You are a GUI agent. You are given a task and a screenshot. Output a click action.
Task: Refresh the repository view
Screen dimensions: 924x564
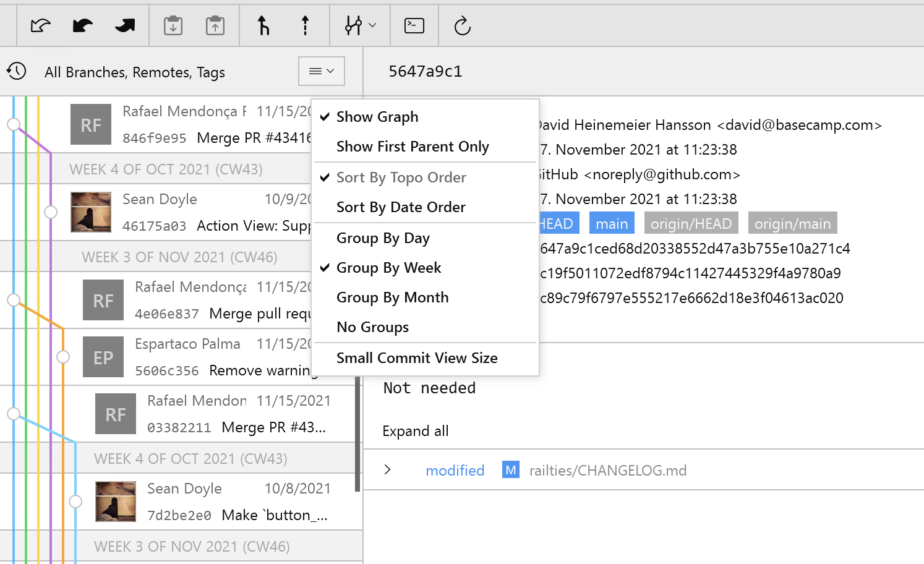coord(462,25)
